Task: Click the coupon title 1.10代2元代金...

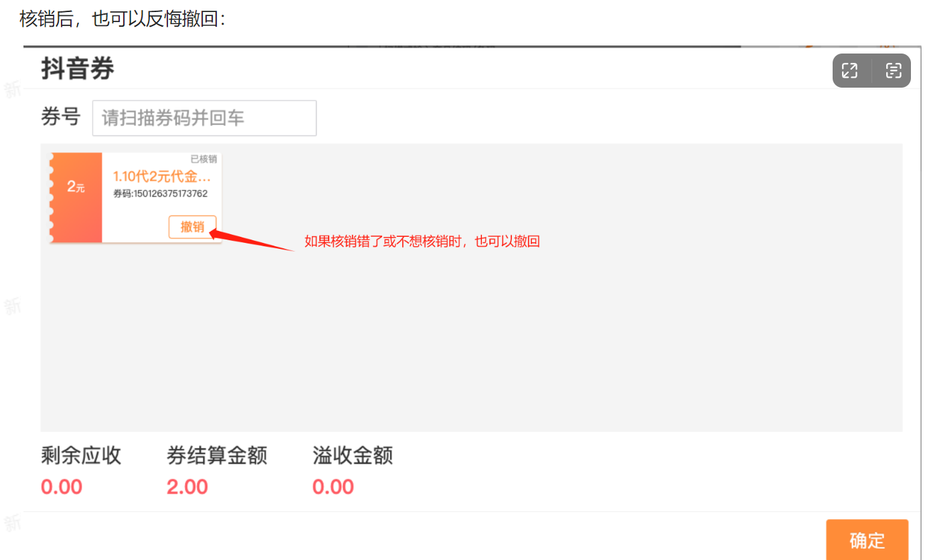Action: (162, 176)
